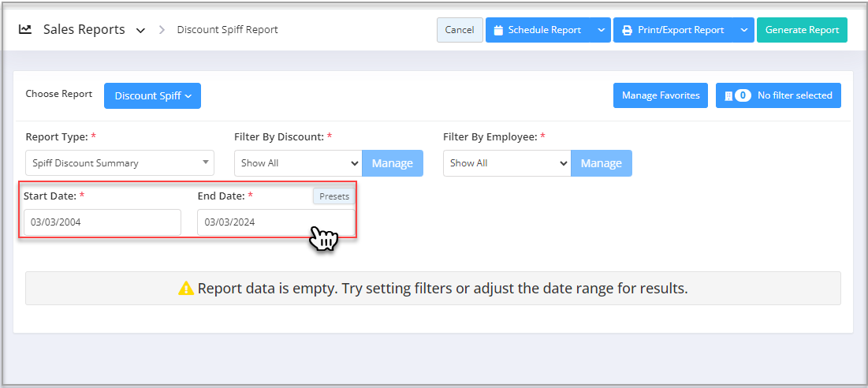The image size is (868, 388).
Task: Click the building icon in filter button
Action: click(728, 95)
